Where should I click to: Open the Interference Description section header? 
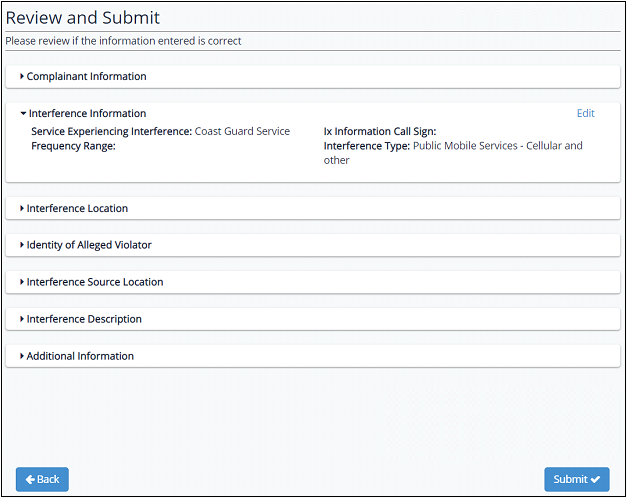(84, 319)
